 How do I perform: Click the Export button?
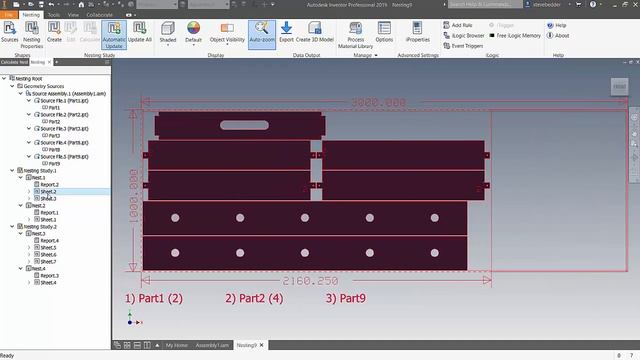click(287, 32)
